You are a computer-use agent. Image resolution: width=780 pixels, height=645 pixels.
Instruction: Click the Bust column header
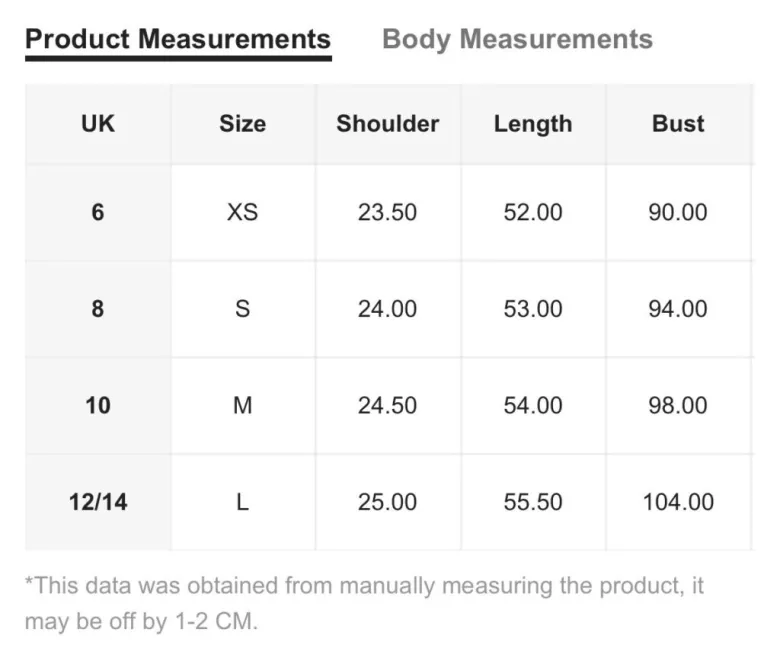pyautogui.click(x=678, y=124)
